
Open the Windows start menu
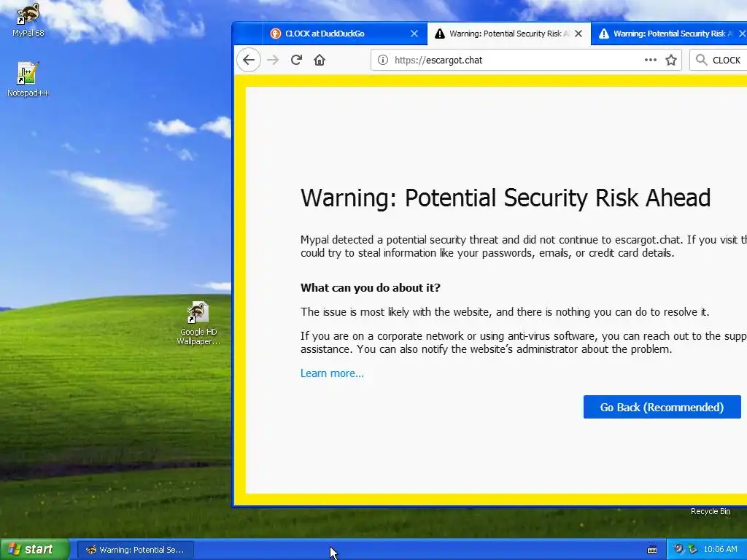coord(34,550)
